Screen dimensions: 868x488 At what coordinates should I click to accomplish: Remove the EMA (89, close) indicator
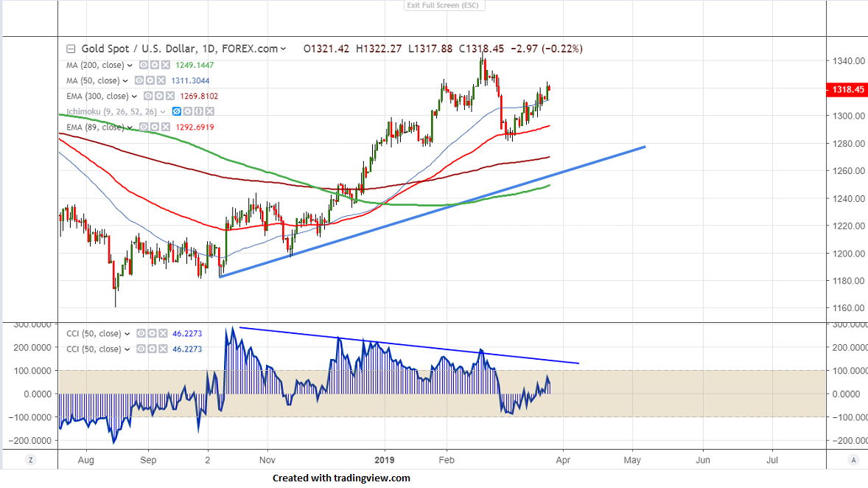[x=166, y=127]
